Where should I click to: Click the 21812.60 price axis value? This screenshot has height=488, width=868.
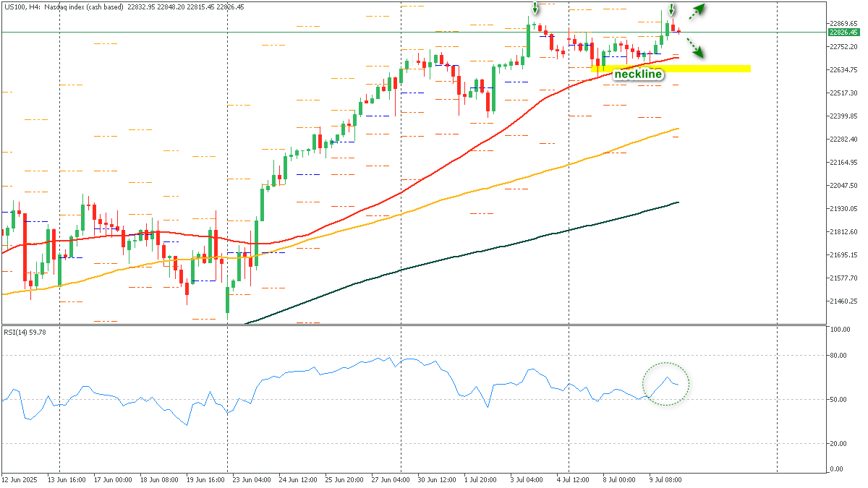coord(845,232)
